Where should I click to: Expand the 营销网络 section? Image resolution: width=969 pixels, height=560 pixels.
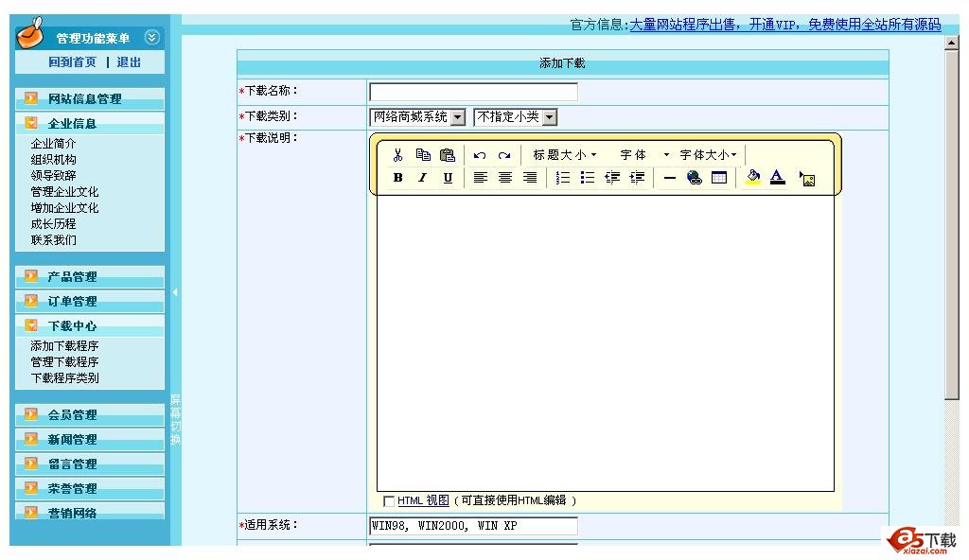(x=90, y=513)
